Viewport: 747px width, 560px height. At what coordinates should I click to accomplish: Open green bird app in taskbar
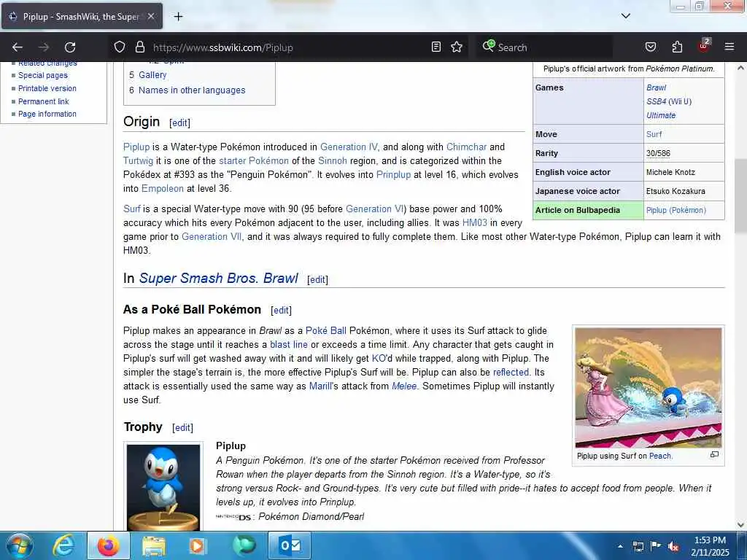244,545
